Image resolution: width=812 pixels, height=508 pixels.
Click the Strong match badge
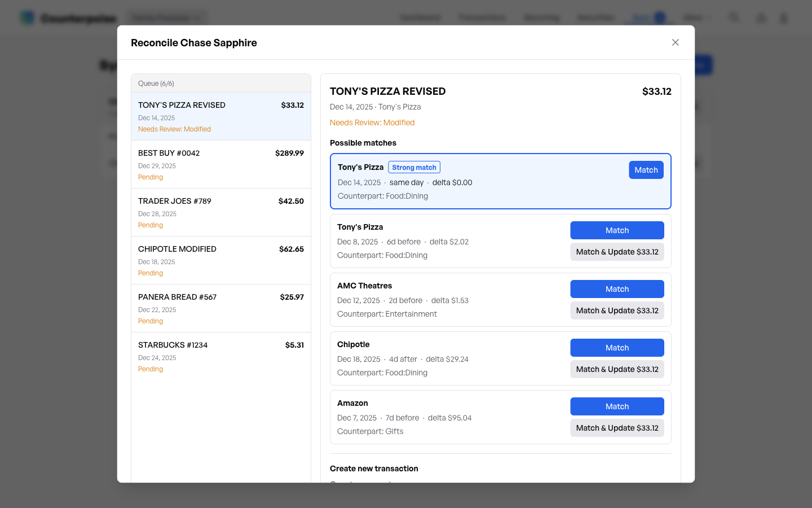[x=414, y=168]
